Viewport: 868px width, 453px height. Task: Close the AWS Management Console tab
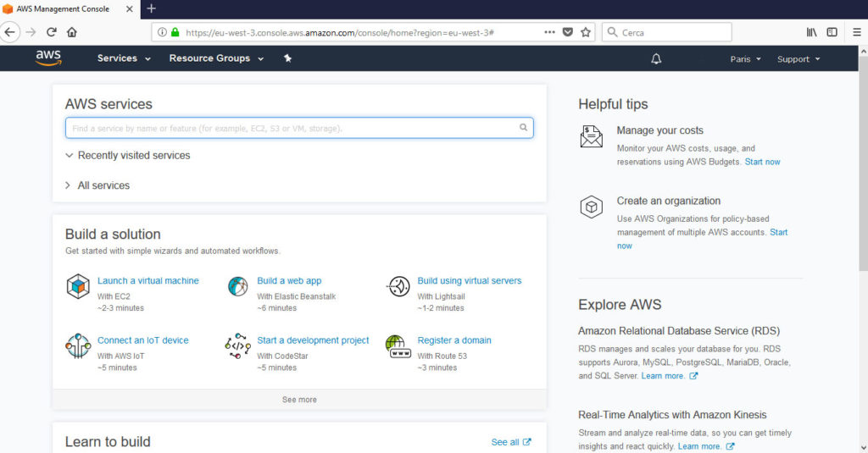click(x=129, y=8)
